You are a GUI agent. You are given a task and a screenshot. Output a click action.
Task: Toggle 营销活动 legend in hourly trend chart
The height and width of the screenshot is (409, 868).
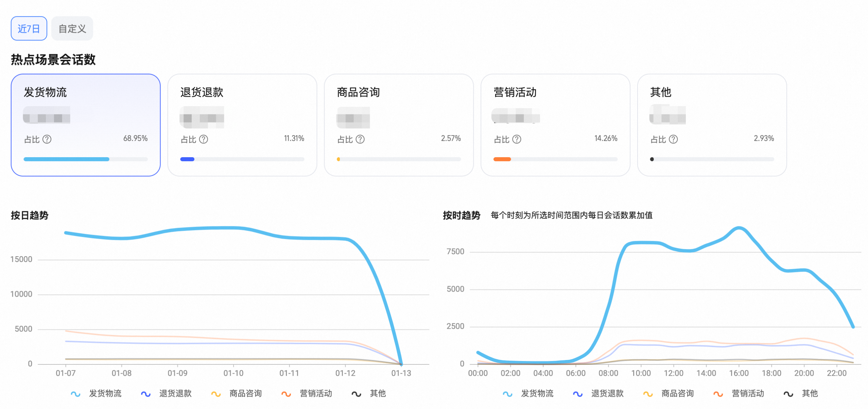point(739,394)
